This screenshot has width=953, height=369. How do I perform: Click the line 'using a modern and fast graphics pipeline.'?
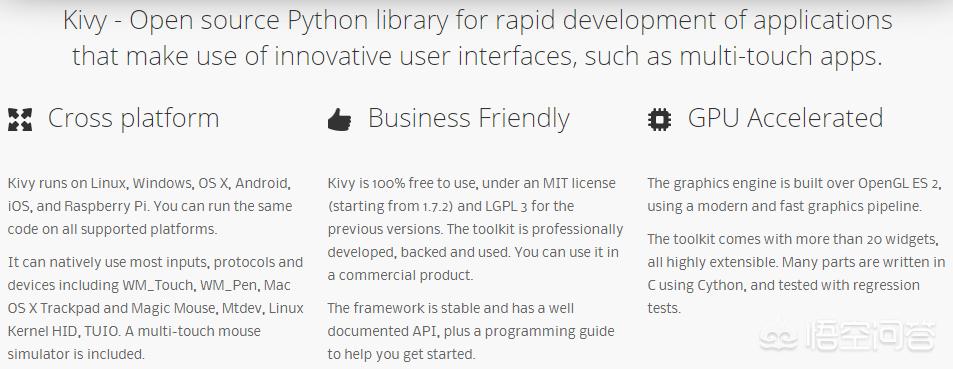[x=785, y=206]
